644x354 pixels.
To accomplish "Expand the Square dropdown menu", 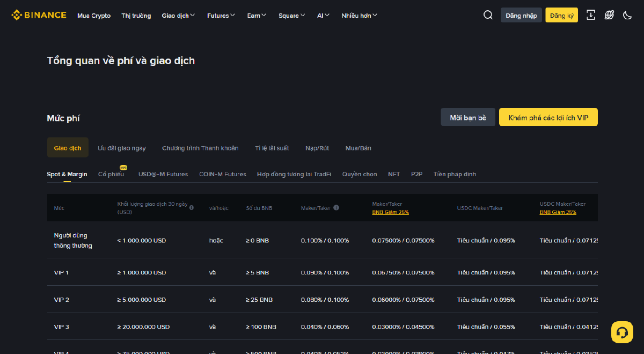I will (292, 16).
